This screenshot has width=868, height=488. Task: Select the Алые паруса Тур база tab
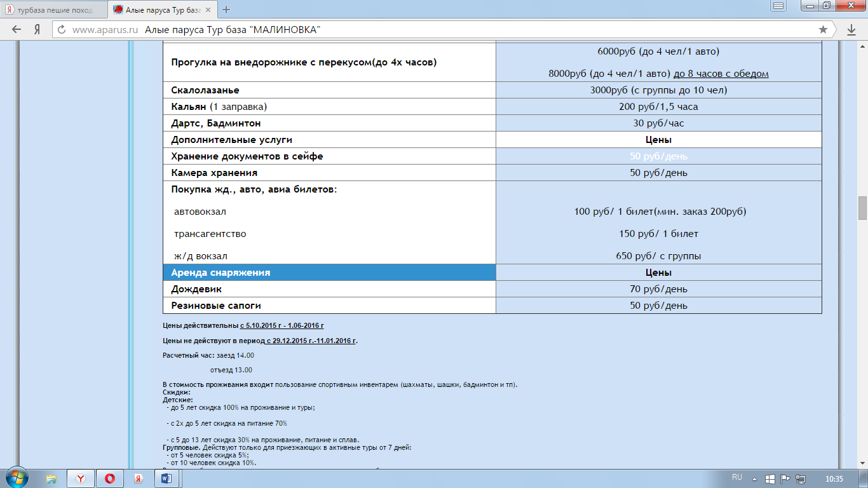click(163, 10)
